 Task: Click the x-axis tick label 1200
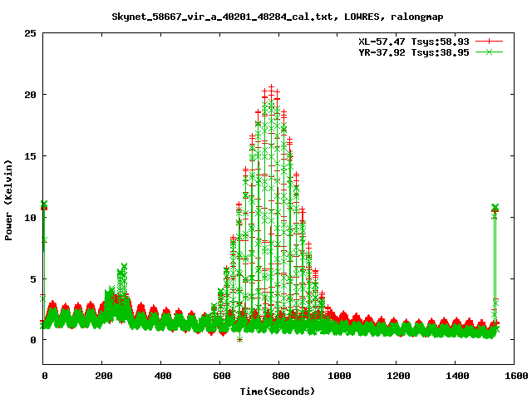[398, 376]
